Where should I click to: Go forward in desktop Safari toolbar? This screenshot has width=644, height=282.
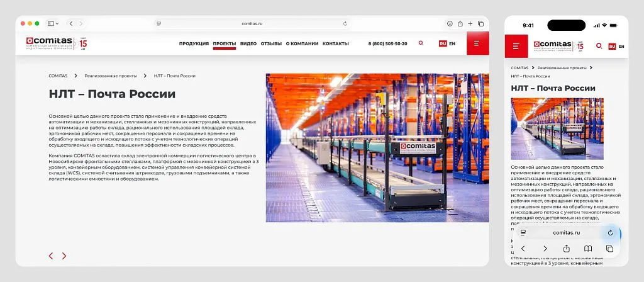pos(81,24)
